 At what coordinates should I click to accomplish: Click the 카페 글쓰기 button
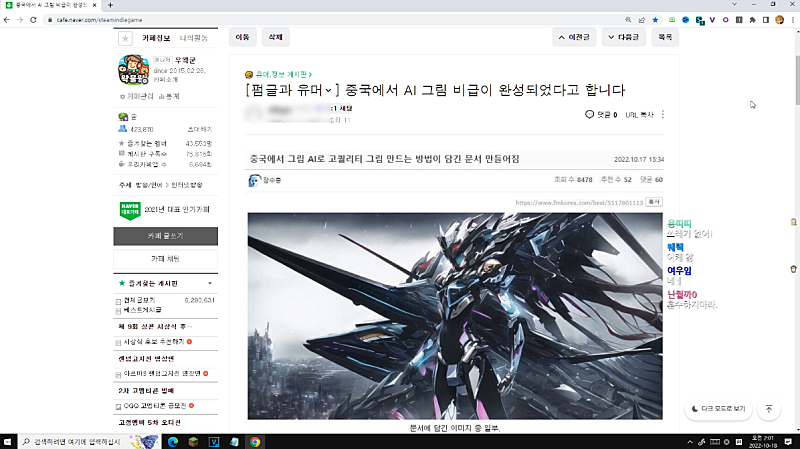click(165, 236)
